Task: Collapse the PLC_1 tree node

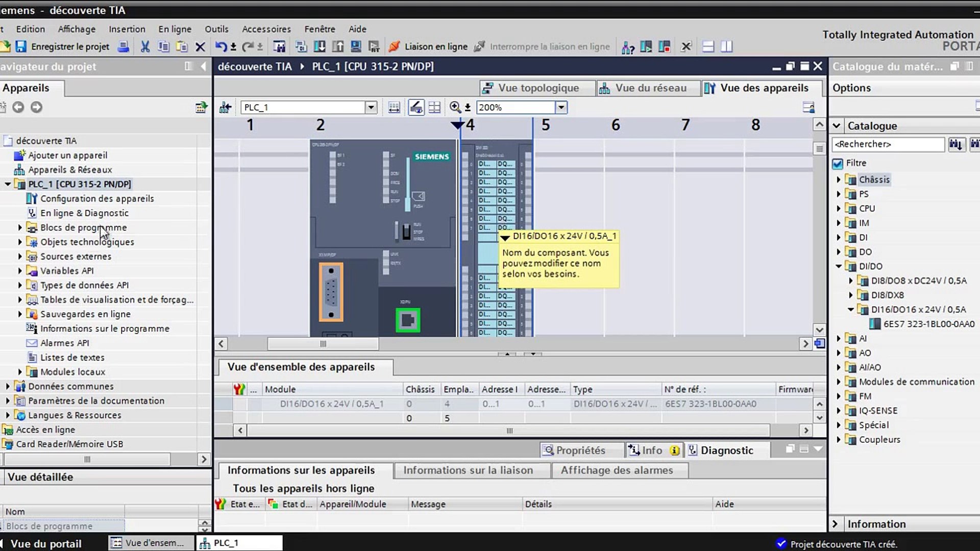Action: click(x=8, y=184)
